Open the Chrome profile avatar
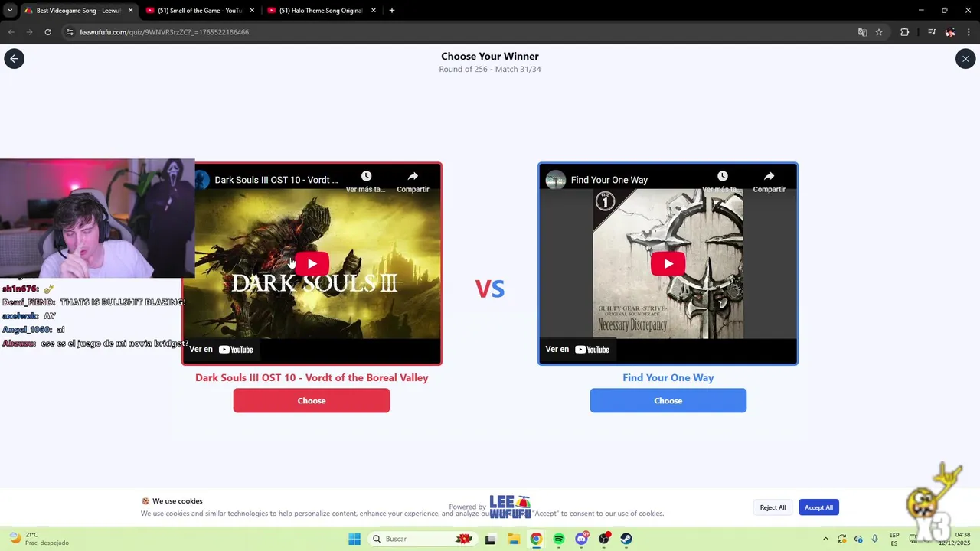 [950, 32]
